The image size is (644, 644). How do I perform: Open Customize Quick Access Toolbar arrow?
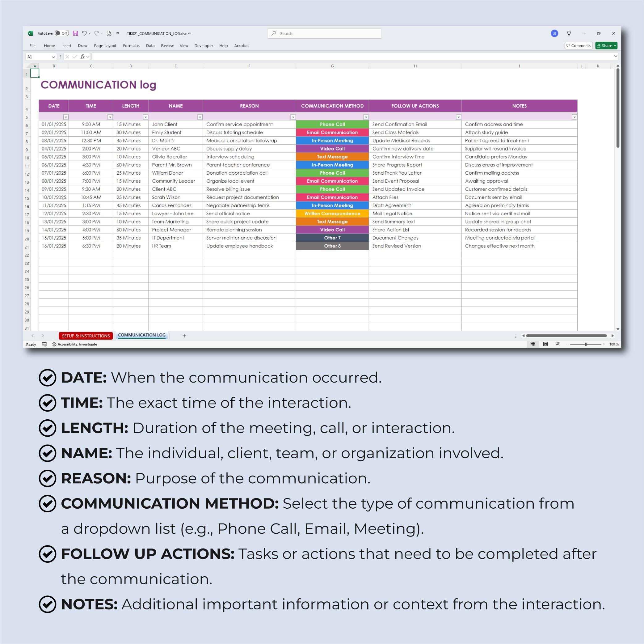pos(118,33)
